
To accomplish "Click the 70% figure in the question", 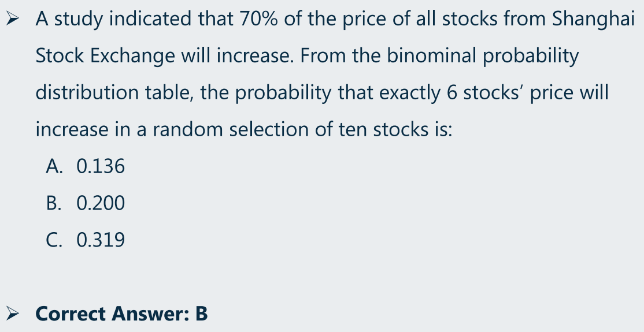I will pyautogui.click(x=259, y=19).
